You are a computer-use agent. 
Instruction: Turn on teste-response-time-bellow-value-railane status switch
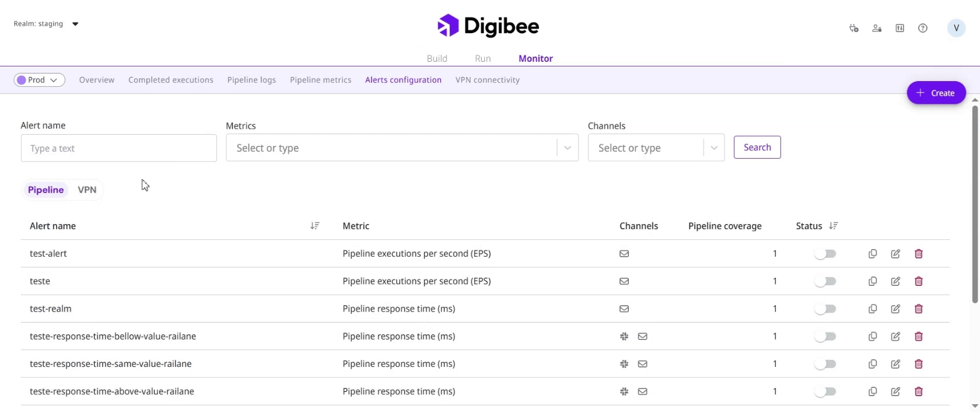825,337
